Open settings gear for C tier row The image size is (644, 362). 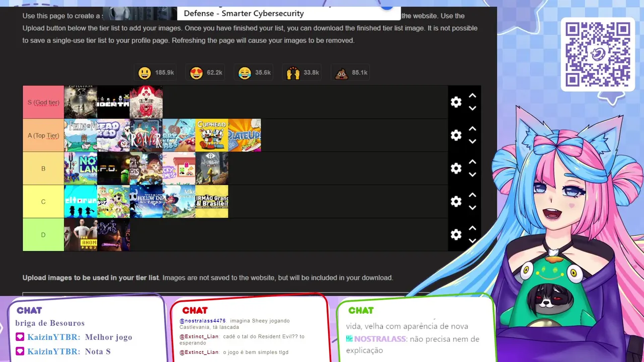coord(456,202)
